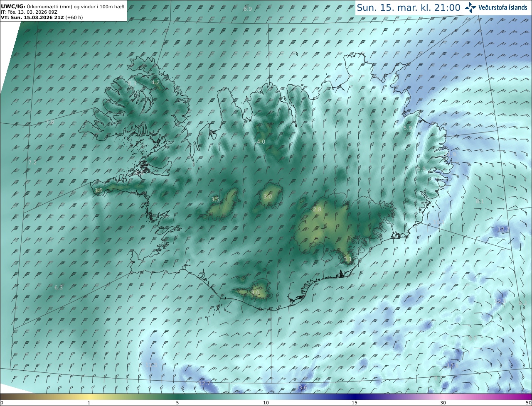The width and height of the screenshot is (532, 406).
Task: Click the 12.7 value southwest of Iceland
Action: coord(204,383)
